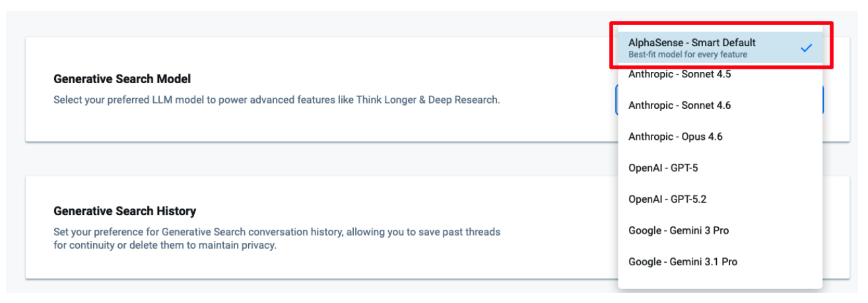
Task: Click the Generative Search History heading
Action: 125,211
